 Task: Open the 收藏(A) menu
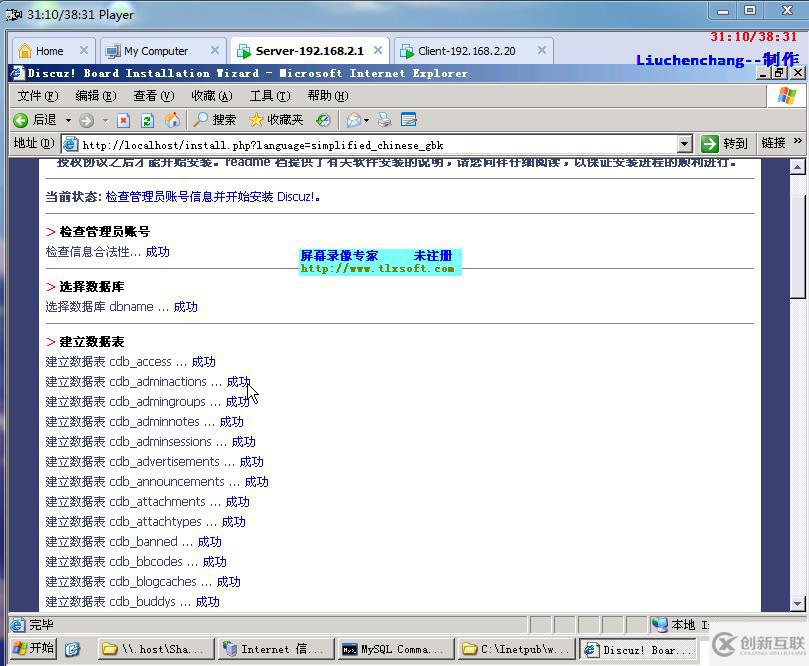coord(212,96)
